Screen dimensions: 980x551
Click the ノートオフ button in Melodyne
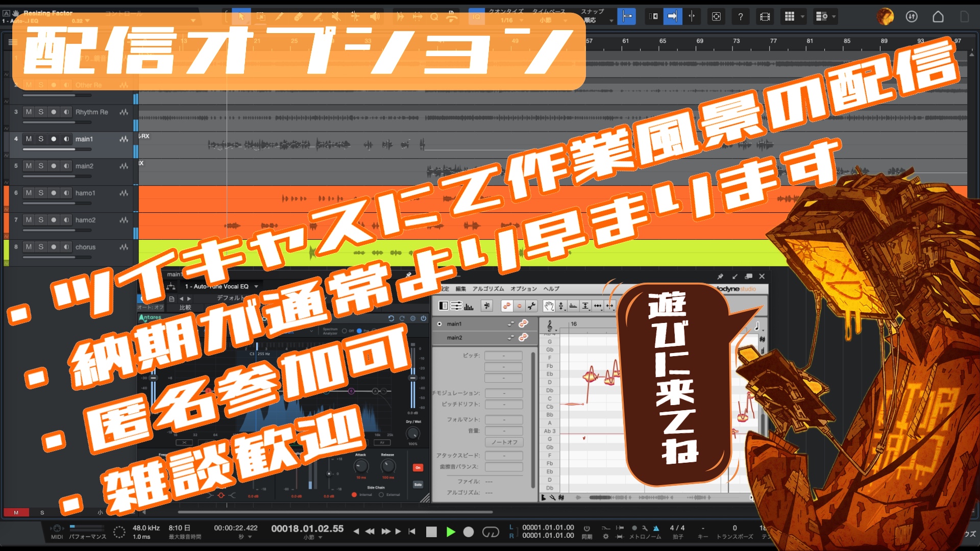pos(504,442)
